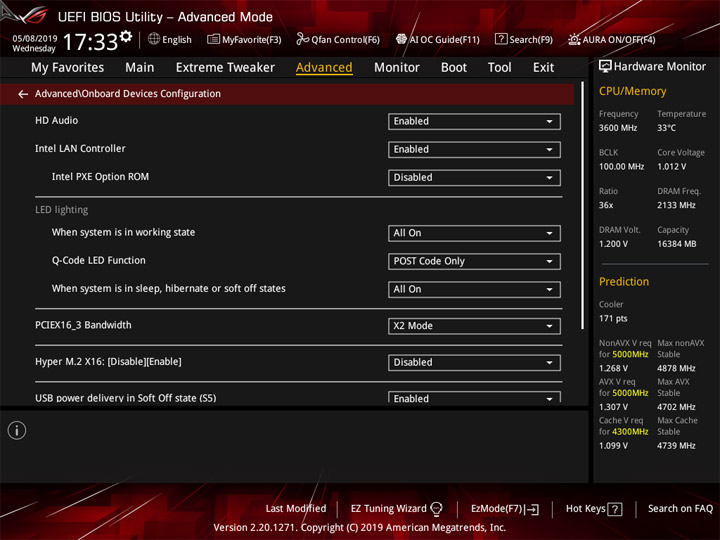This screenshot has height=540, width=720.
Task: Switch to the Extreme Tweaker tab
Action: click(x=225, y=68)
